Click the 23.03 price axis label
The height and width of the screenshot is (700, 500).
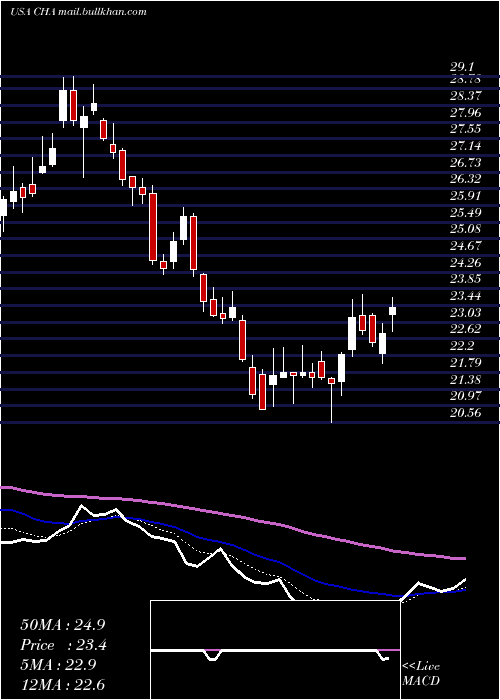tap(466, 312)
